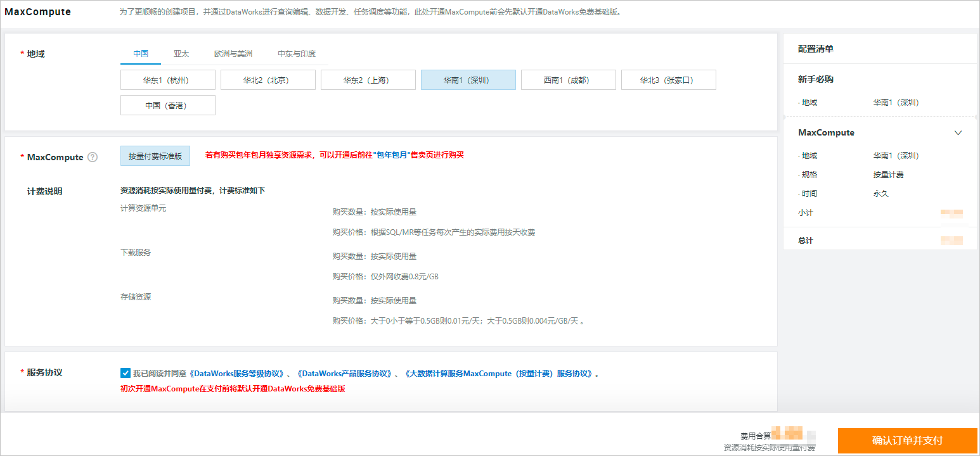Click 确认订单并支付 to confirm the order

(x=908, y=441)
